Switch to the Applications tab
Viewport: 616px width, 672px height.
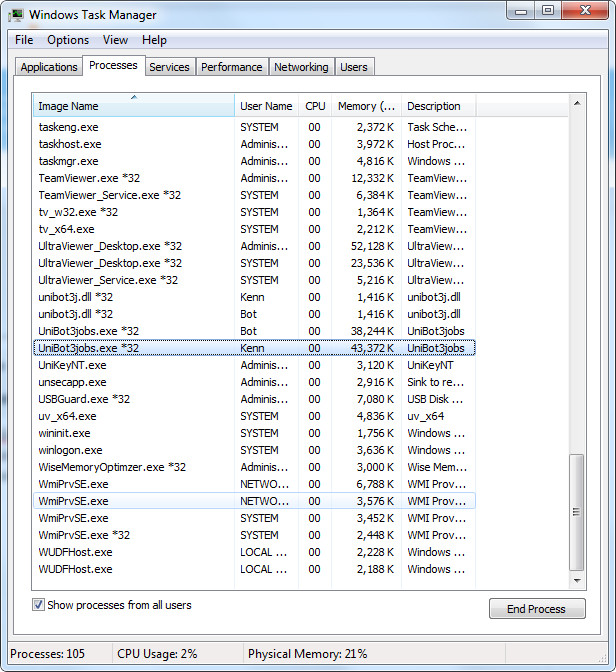[49, 67]
